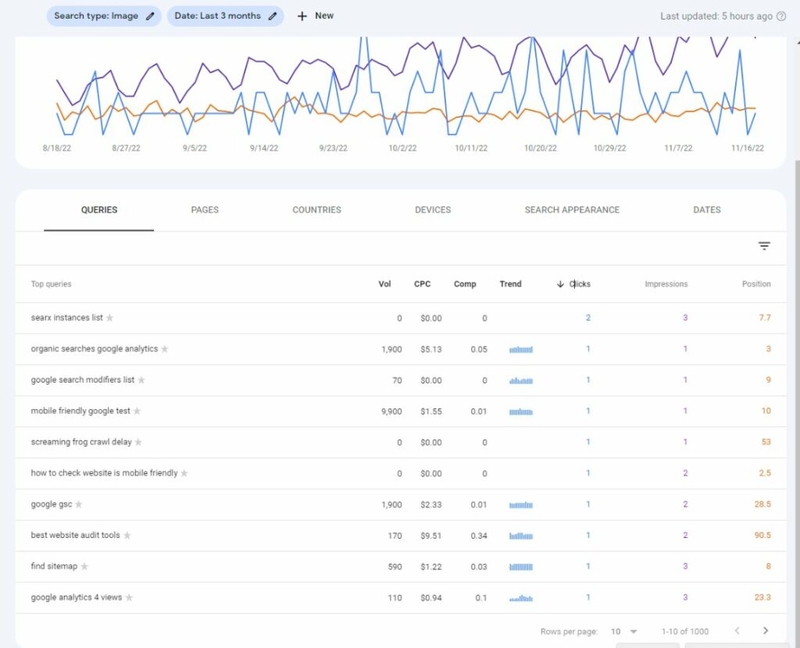Open the Last updated help icon
Screen dimensions: 800x648
pos(781,16)
